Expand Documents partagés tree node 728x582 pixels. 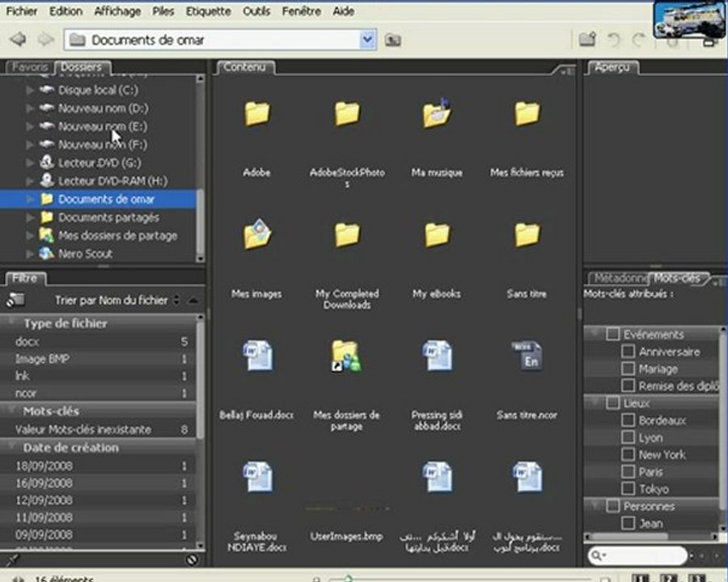30,217
